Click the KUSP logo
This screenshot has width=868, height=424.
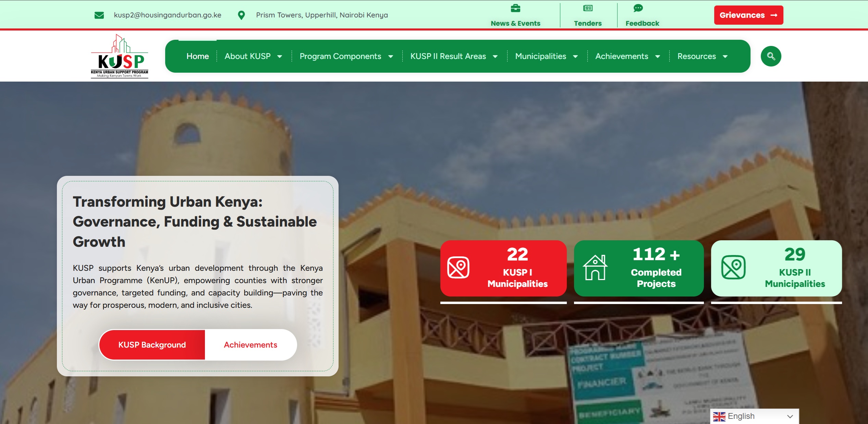point(119,56)
